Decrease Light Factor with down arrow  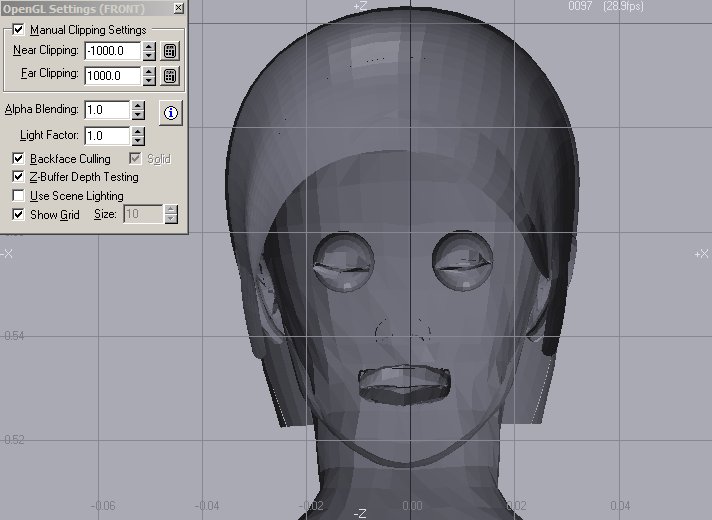138,141
